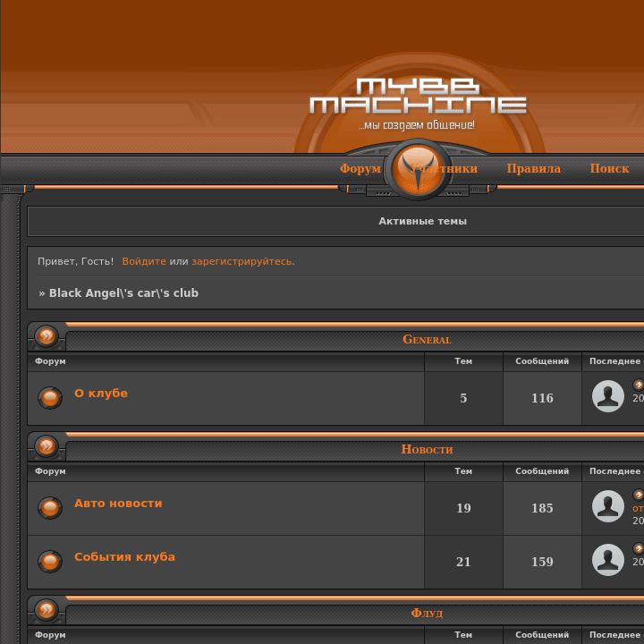
Task: Collapse the General category toggle icon
Action: [x=47, y=336]
